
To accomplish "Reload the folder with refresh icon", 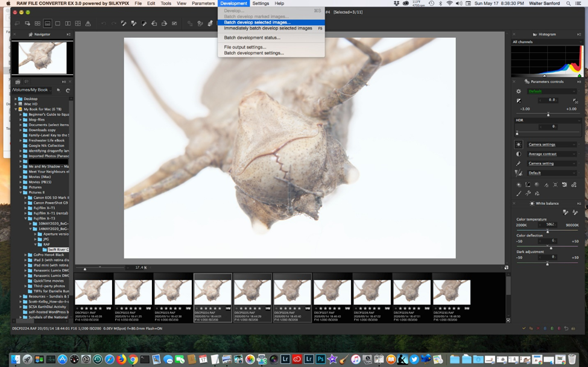I will click(68, 90).
